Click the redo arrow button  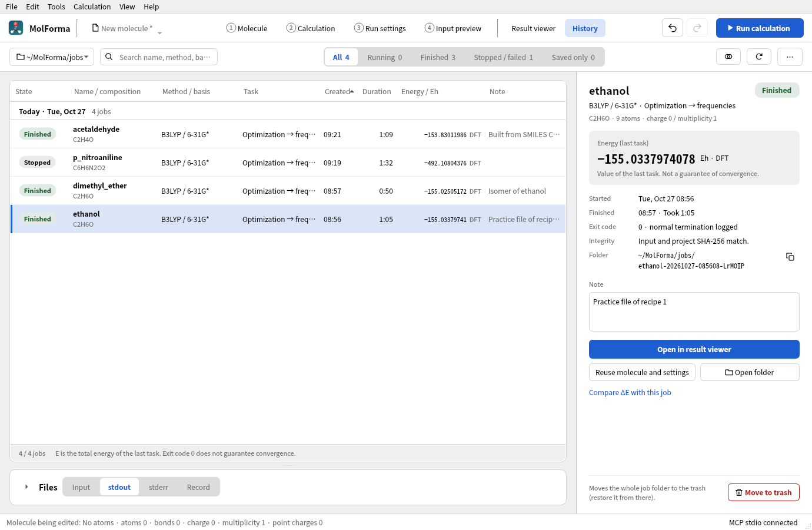[x=697, y=28]
